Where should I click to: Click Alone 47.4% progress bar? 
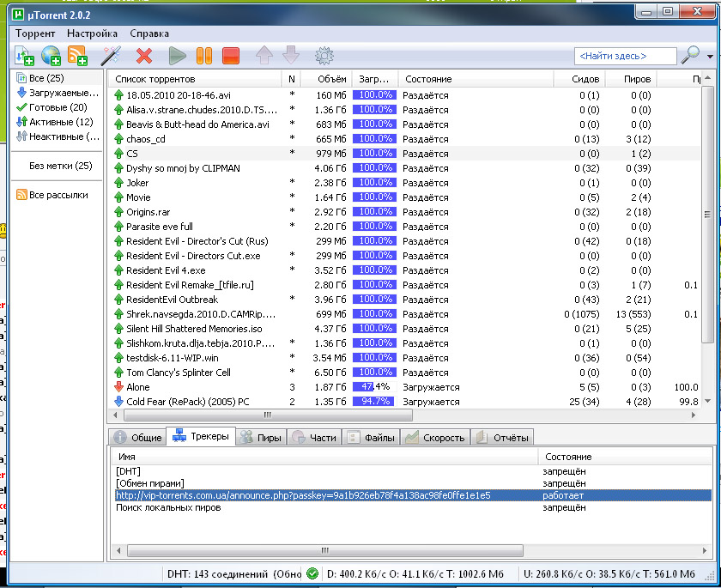(374, 386)
